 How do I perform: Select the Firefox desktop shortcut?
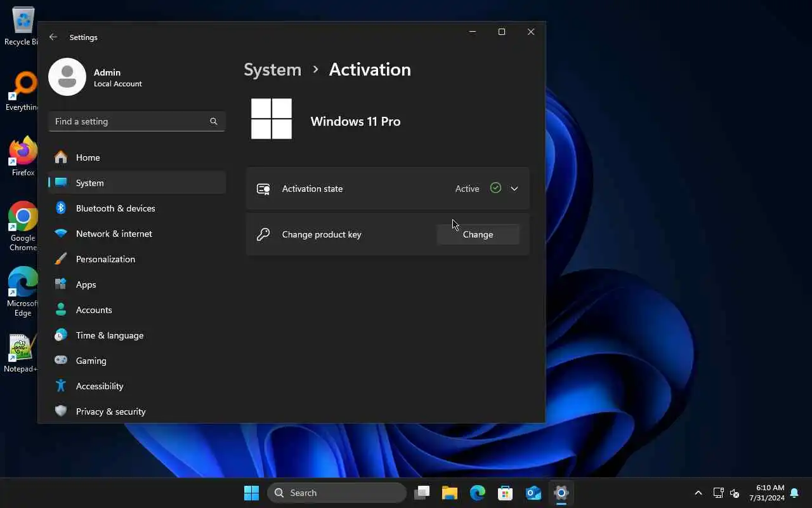click(x=23, y=157)
